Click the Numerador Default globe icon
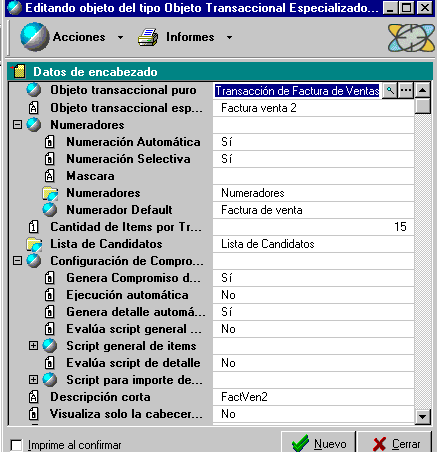The width and height of the screenshot is (437, 452). click(x=50, y=210)
